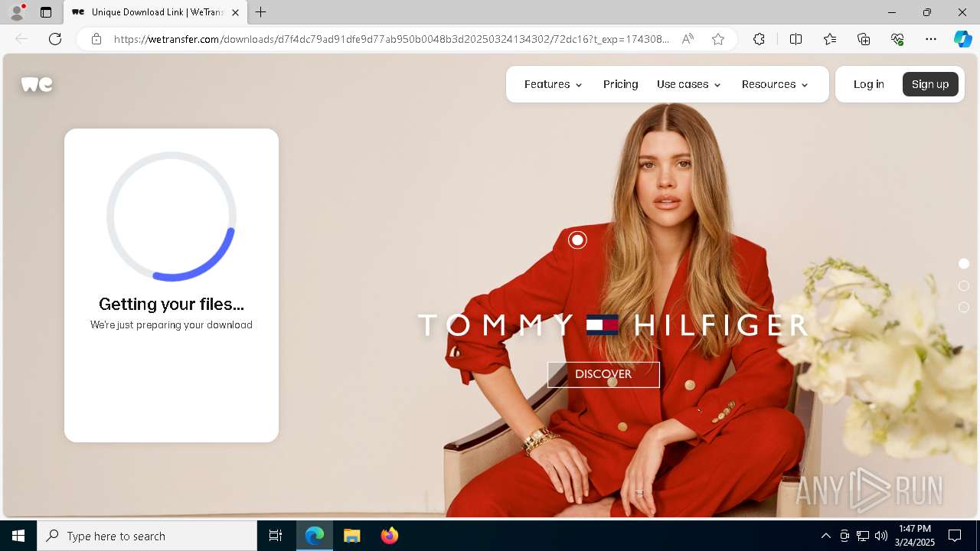The height and width of the screenshot is (551, 980).
Task: Expand the Resources dropdown
Action: 775,84
